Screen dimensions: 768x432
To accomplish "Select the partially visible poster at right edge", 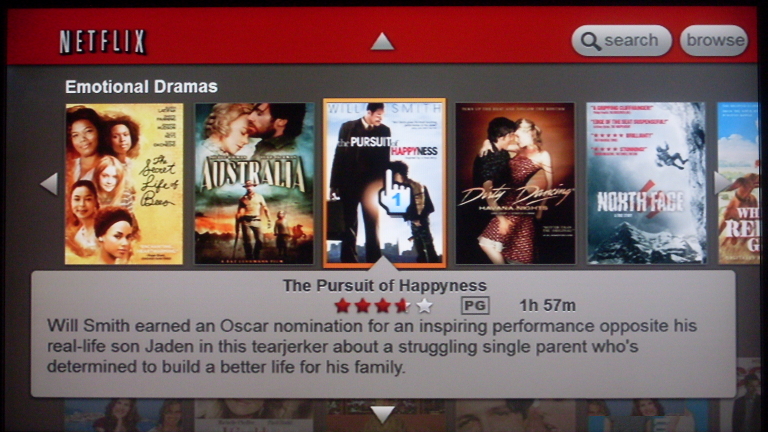I will [x=739, y=183].
